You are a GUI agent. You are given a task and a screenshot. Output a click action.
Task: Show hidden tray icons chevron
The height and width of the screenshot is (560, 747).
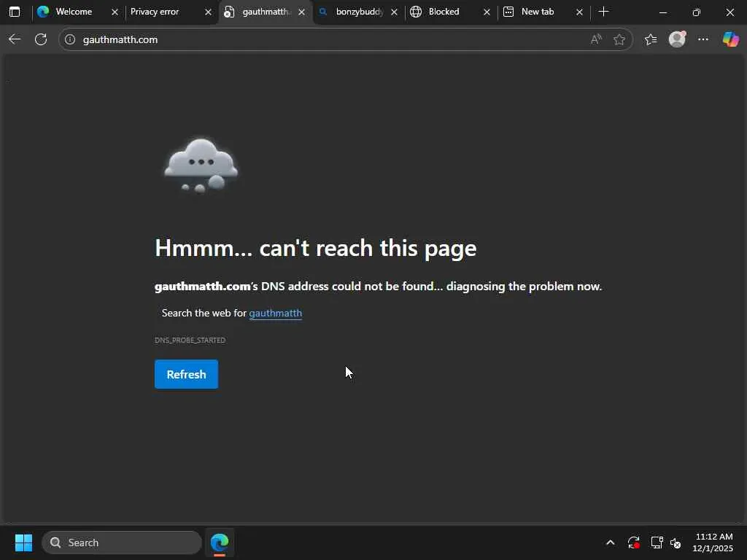click(611, 542)
